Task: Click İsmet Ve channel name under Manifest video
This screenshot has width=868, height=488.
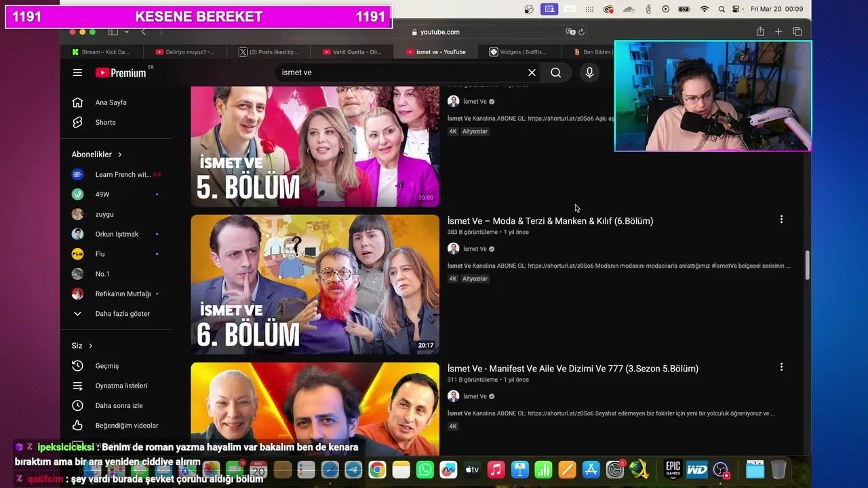Action: [475, 396]
